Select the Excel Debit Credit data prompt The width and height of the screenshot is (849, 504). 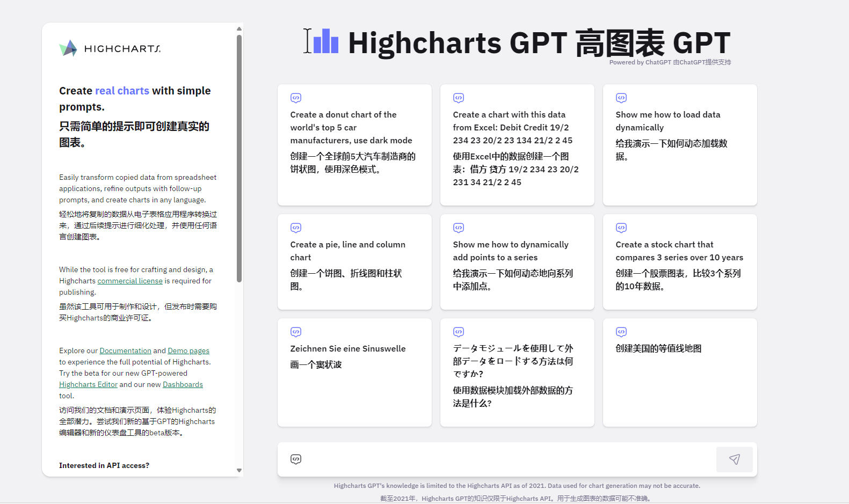(x=517, y=145)
